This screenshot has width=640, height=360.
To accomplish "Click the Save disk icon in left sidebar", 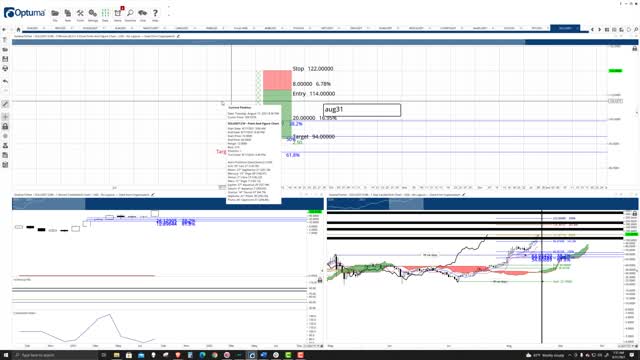I will [x=5, y=59].
